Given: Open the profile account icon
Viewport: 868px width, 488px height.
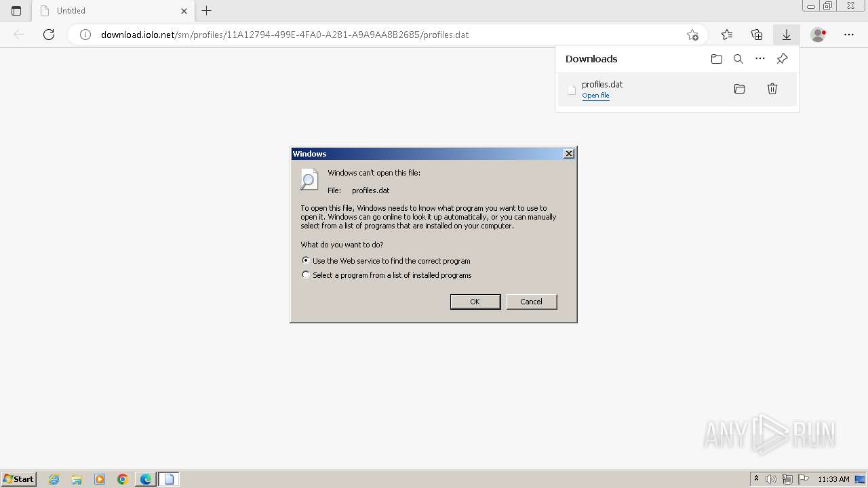Looking at the screenshot, I should (x=818, y=35).
